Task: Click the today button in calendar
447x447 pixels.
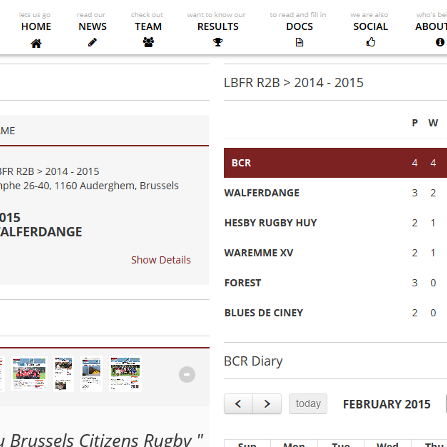Action: point(308,404)
